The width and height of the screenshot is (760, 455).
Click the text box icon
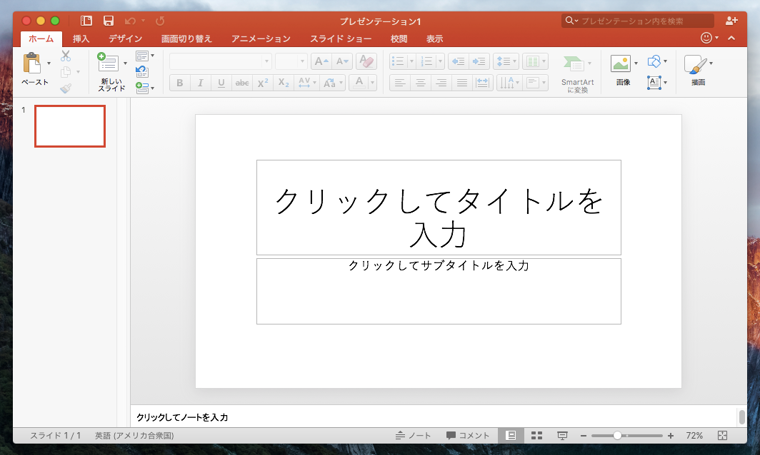point(654,82)
